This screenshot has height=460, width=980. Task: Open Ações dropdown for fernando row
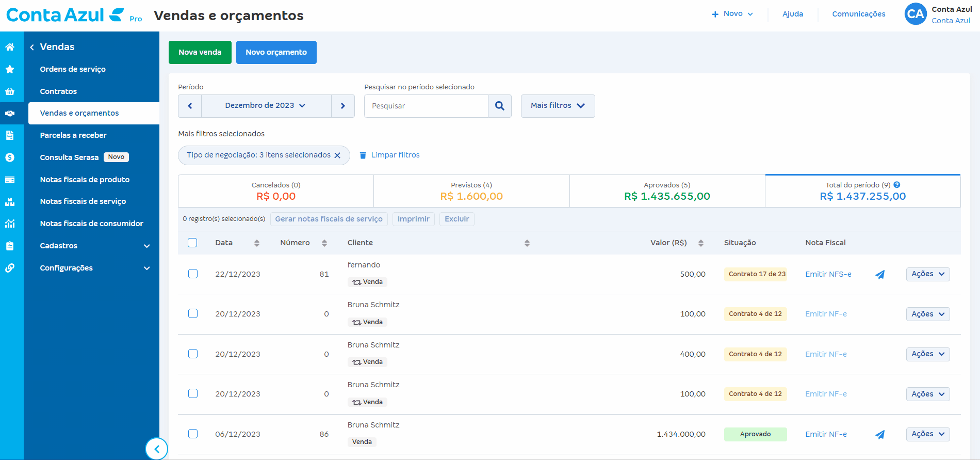tap(928, 274)
